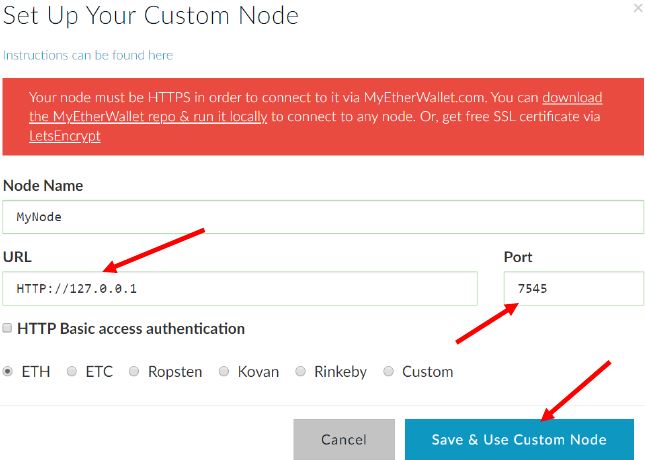Image resolution: width=645 pixels, height=460 pixels.
Task: Choose the ETC network option
Action: coord(72,371)
